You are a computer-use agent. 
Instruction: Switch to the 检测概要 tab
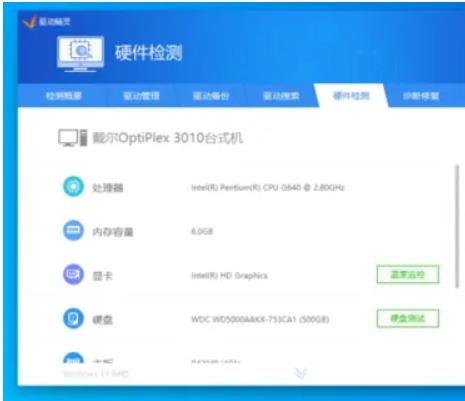pyautogui.click(x=64, y=96)
